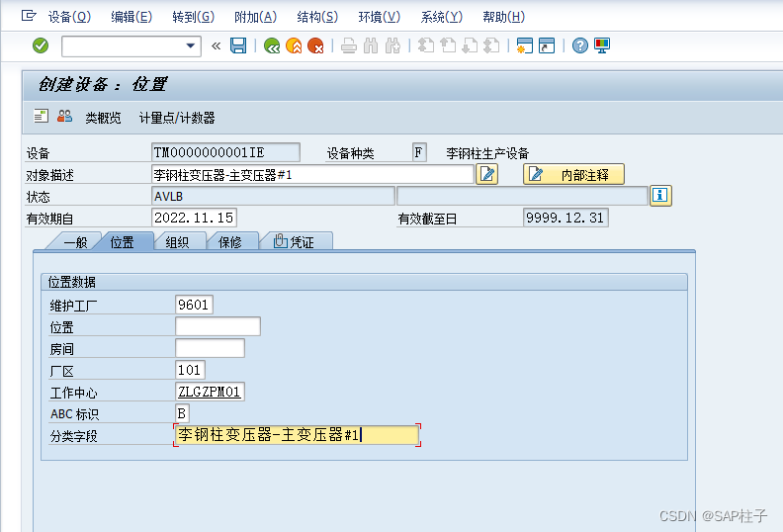Switch to the 保修 tab
This screenshot has width=783, height=532.
pos(230,242)
